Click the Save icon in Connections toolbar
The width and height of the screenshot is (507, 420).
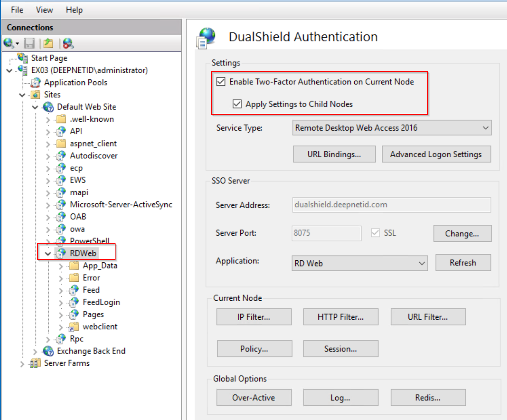click(29, 43)
